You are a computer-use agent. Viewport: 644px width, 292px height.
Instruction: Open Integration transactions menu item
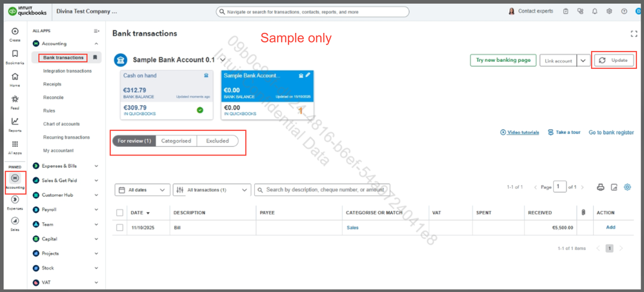click(67, 71)
